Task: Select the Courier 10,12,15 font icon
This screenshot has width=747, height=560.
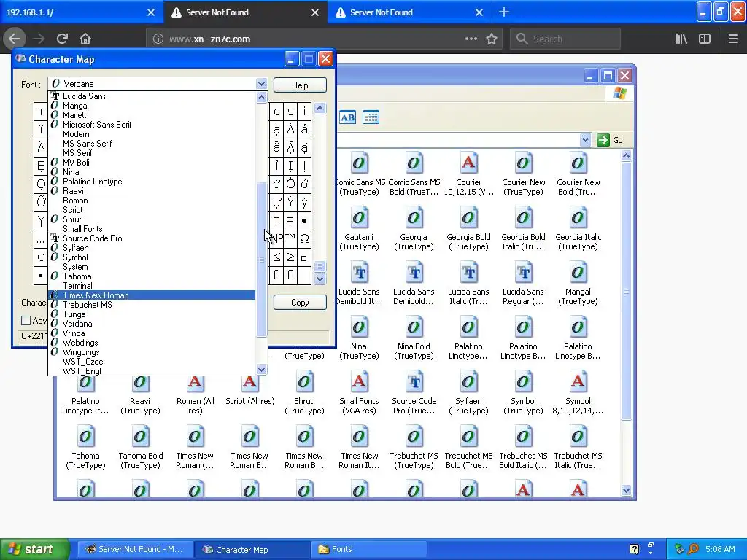Action: click(x=469, y=174)
